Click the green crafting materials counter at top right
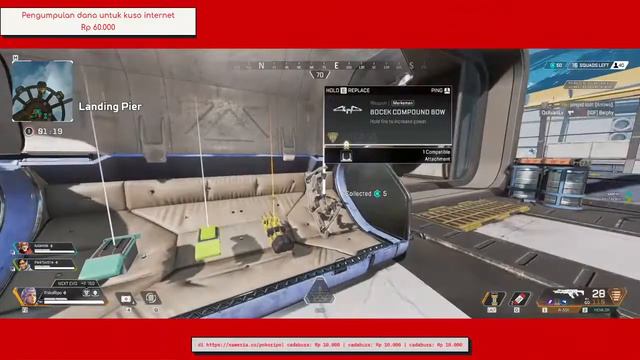The height and width of the screenshot is (360, 640). [556, 65]
